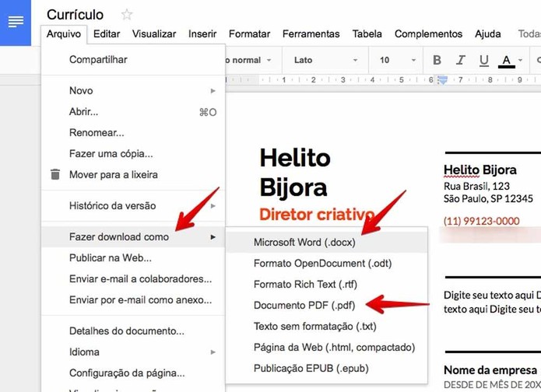The image size is (541, 392).
Task: Expand Histórico da versão submenu
Action: 133,206
